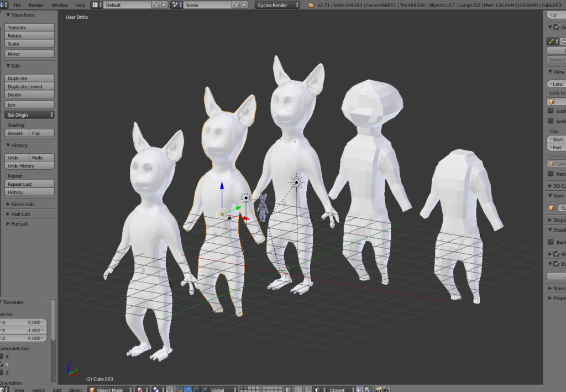Click the OpenGL render image camera icon
Image resolution: width=566 pixels, height=392 pixels.
coord(378,389)
